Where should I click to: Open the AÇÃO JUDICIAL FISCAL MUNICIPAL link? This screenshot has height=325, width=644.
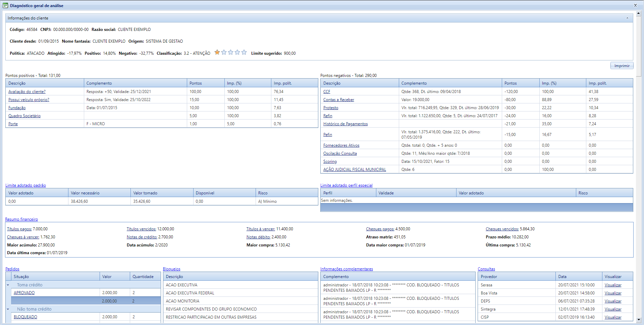(355, 170)
